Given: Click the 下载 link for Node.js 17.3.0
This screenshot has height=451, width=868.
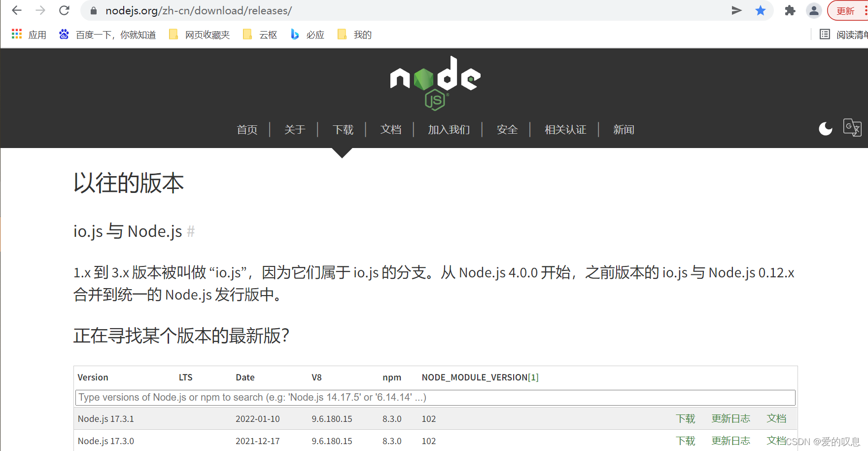Looking at the screenshot, I should tap(685, 441).
